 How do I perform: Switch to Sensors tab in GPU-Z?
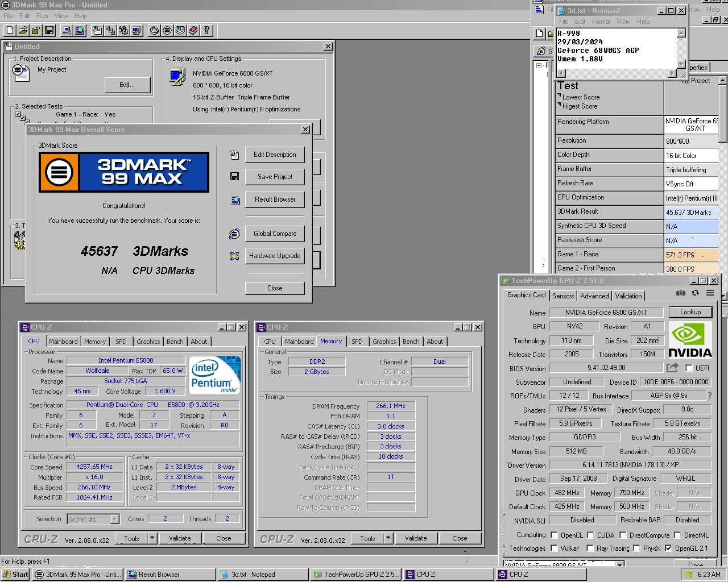point(563,296)
